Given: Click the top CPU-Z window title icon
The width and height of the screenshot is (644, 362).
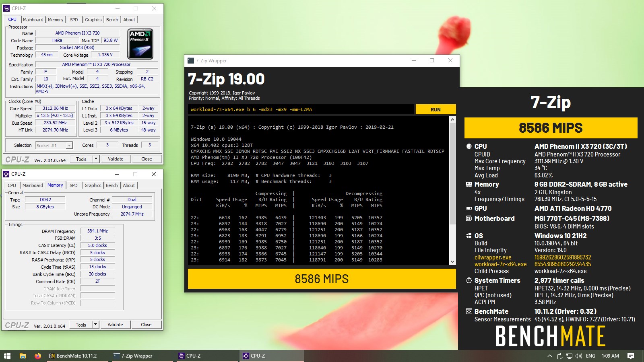Looking at the screenshot, I should pyautogui.click(x=6, y=8).
